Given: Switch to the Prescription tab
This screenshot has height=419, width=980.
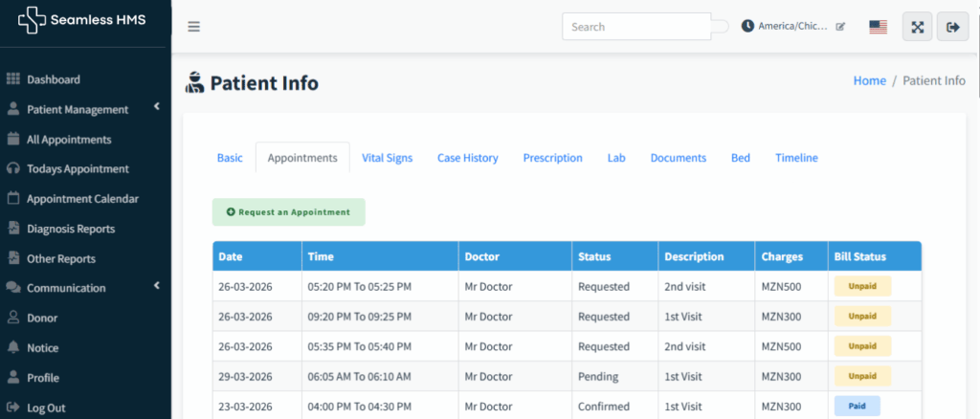Looking at the screenshot, I should pyautogui.click(x=552, y=158).
